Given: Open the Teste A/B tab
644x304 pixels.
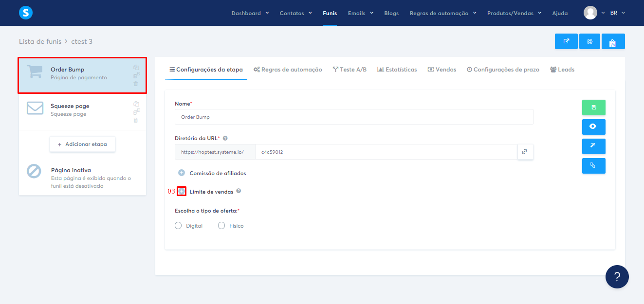Looking at the screenshot, I should [x=350, y=70].
